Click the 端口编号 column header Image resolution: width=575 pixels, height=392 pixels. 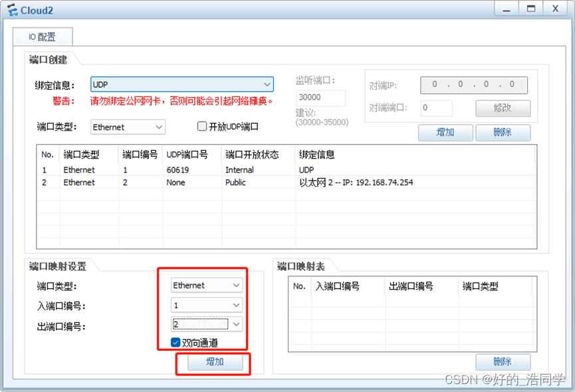point(140,155)
